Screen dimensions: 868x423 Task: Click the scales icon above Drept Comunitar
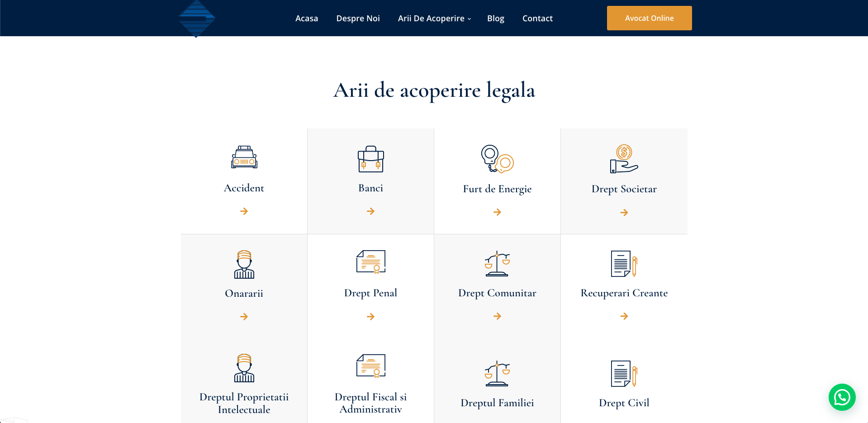(x=498, y=263)
